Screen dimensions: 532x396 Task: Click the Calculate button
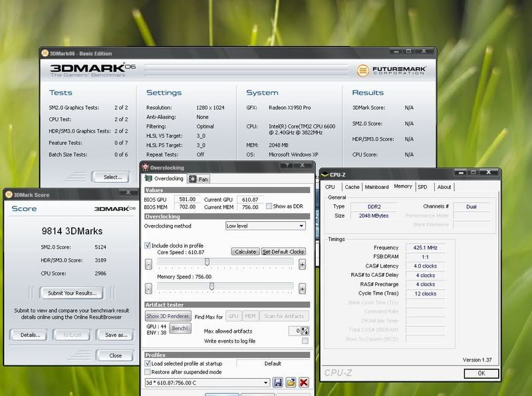(x=245, y=252)
